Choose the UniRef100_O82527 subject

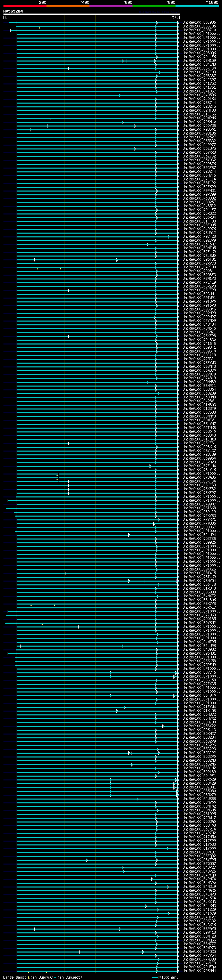click(x=199, y=137)
